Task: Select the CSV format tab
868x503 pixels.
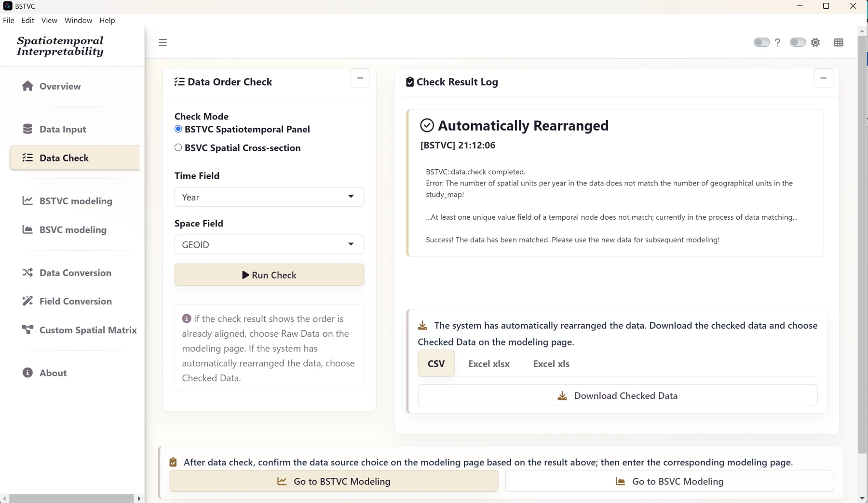Action: pos(436,364)
